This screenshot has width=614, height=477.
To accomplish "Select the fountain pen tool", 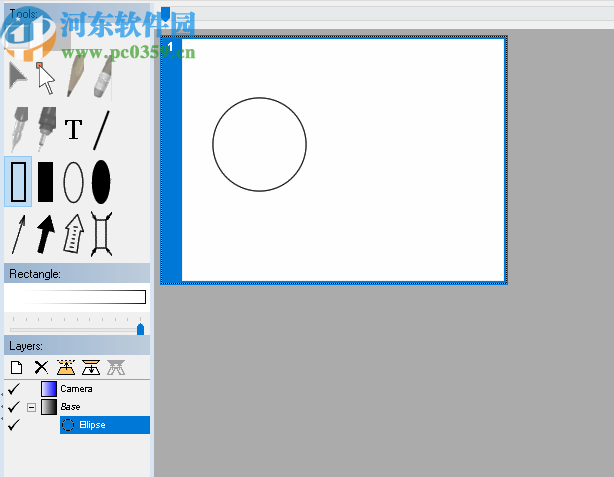I will [x=19, y=129].
